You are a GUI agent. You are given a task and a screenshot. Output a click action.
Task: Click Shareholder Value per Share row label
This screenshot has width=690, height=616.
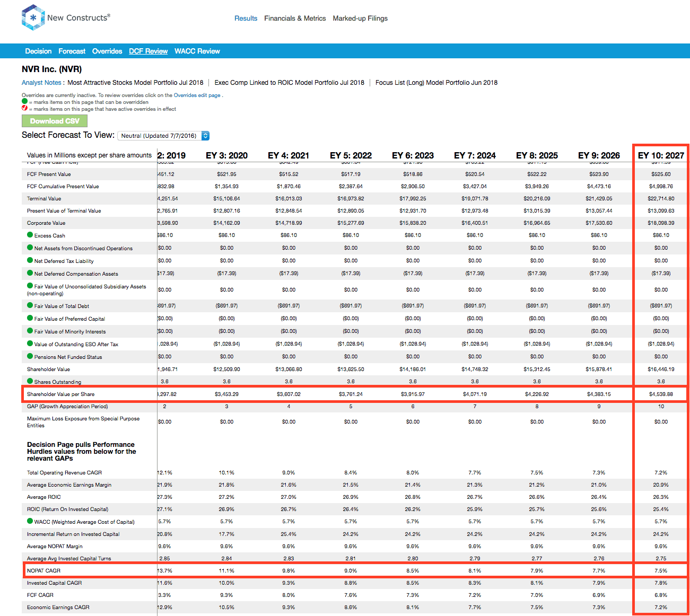coord(60,394)
